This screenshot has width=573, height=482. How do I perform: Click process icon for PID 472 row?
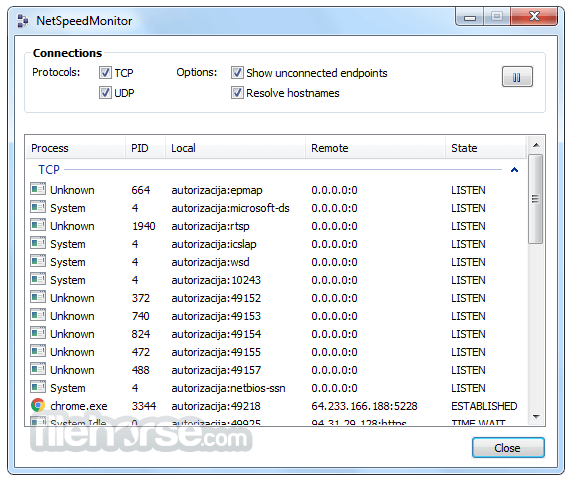[38, 351]
